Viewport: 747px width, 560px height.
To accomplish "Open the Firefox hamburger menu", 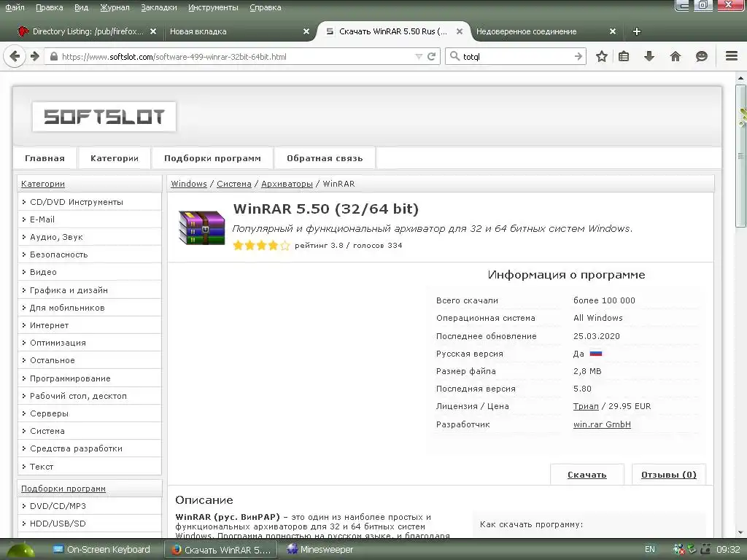I will tap(732, 56).
